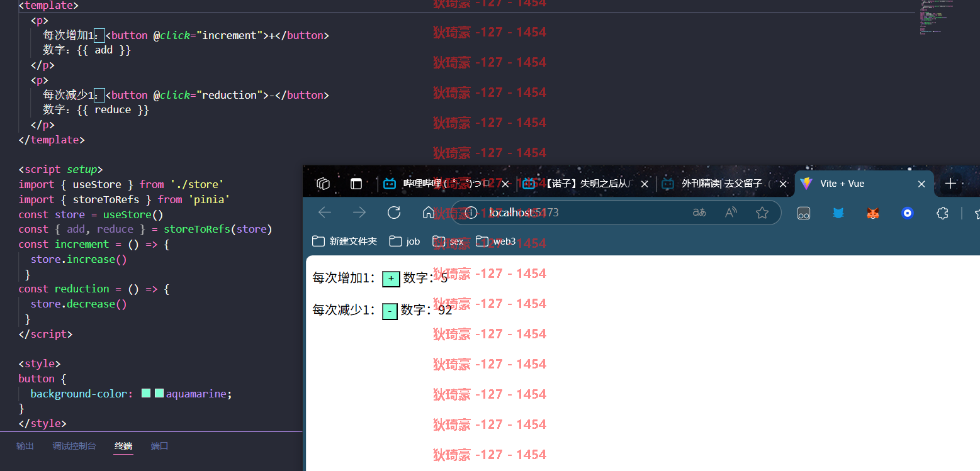This screenshot has width=980, height=471.
Task: Open the Extensions puzzle icon
Action: [942, 213]
